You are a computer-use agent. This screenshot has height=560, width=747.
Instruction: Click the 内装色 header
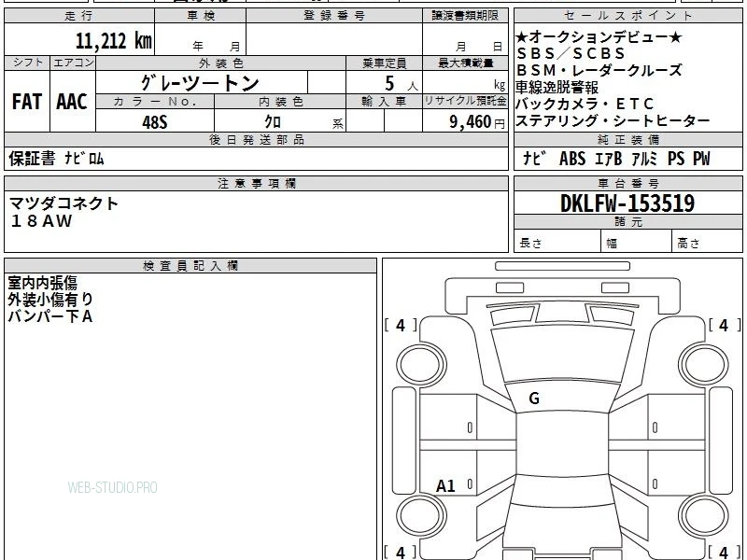[281, 101]
